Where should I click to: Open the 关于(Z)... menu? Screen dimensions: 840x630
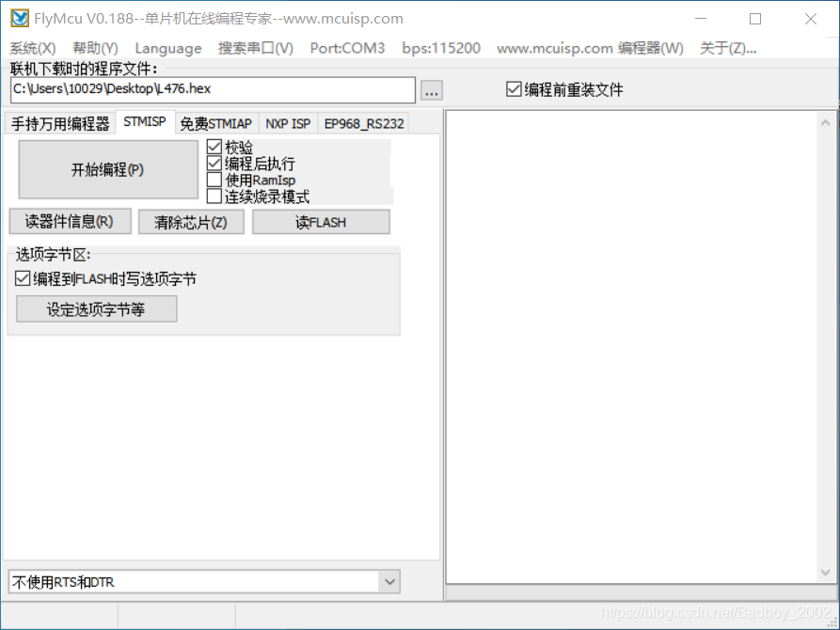pyautogui.click(x=728, y=48)
